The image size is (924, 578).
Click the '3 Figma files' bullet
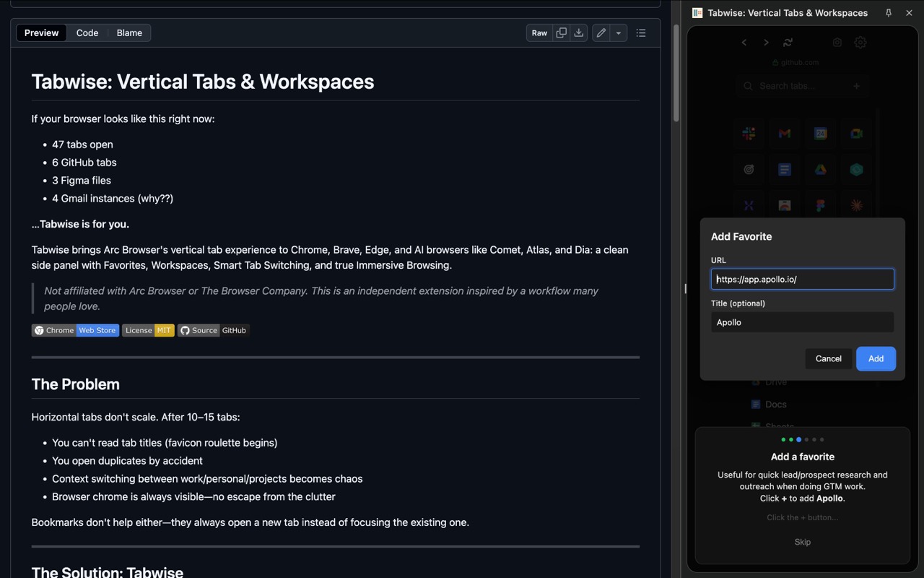pyautogui.click(x=82, y=181)
